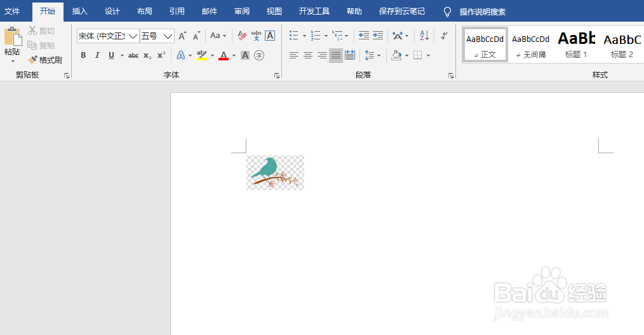The image size is (644, 335).
Task: Open highlight color dropdown arrow
Action: [212, 55]
